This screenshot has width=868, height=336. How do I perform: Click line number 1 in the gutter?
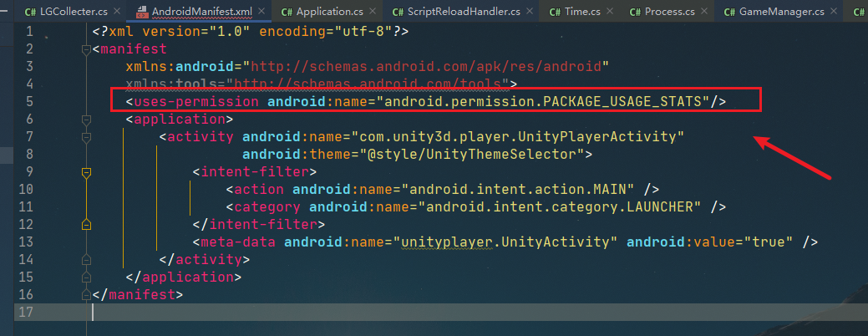pyautogui.click(x=30, y=32)
